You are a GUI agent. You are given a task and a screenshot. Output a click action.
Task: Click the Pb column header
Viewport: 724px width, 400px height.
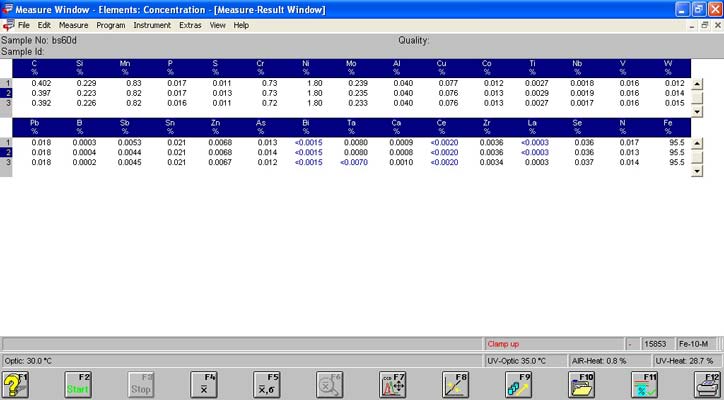pos(34,127)
